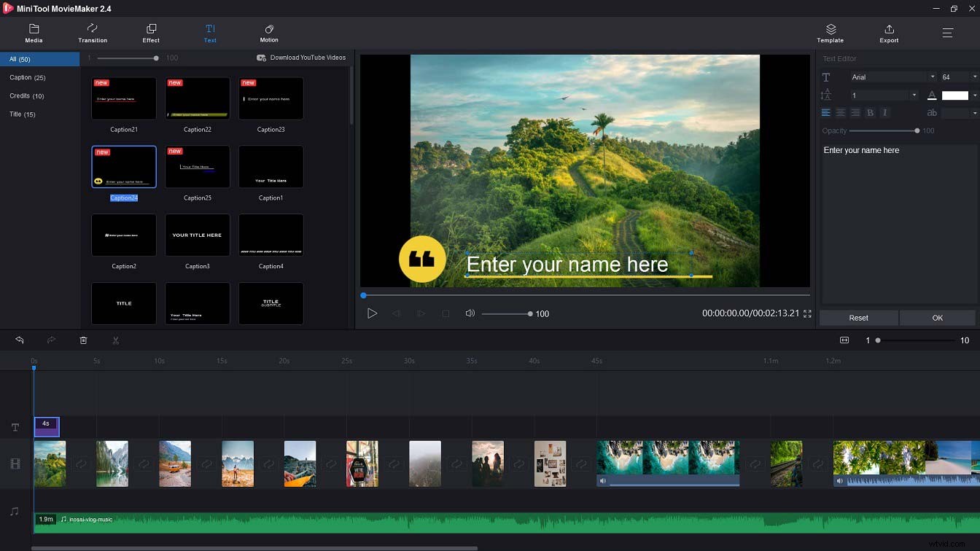
Task: Enable center text alignment
Action: click(840, 112)
